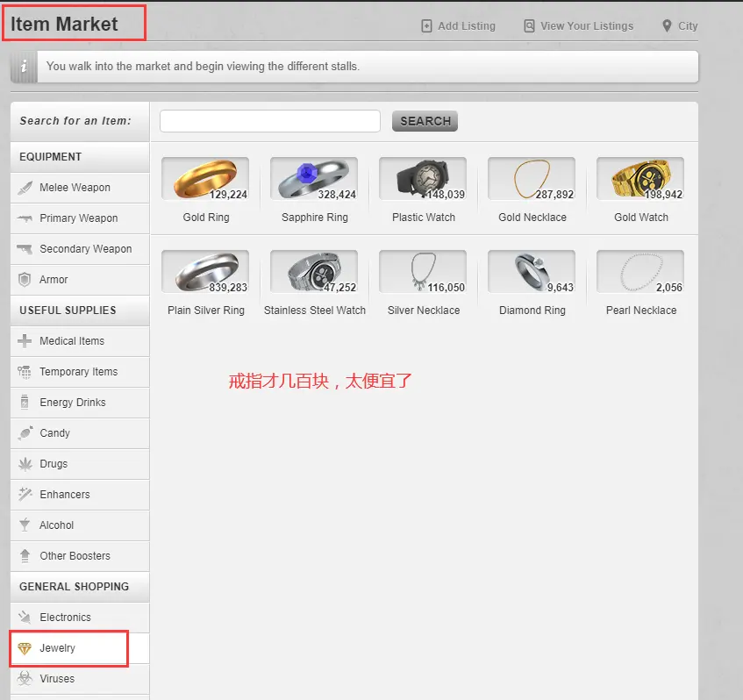Viewport: 743px width, 700px height.
Task: Click the Diamond Ring item thumbnail
Action: [532, 272]
